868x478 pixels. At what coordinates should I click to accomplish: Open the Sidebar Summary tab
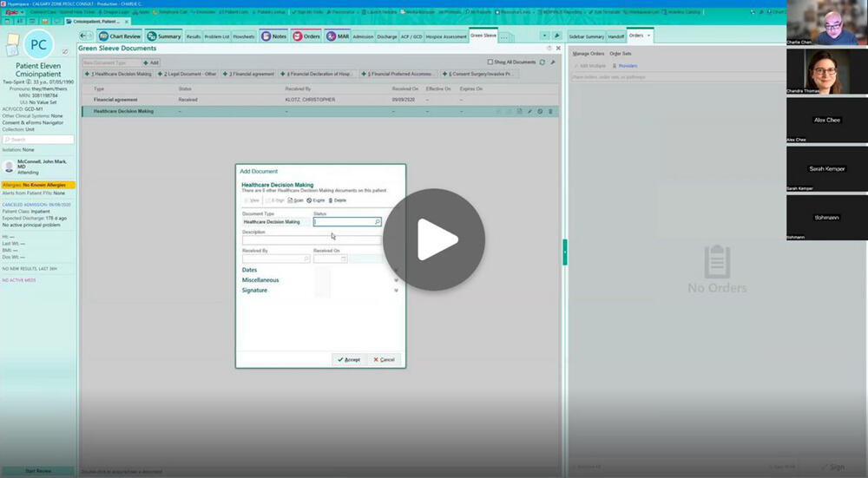(586, 36)
